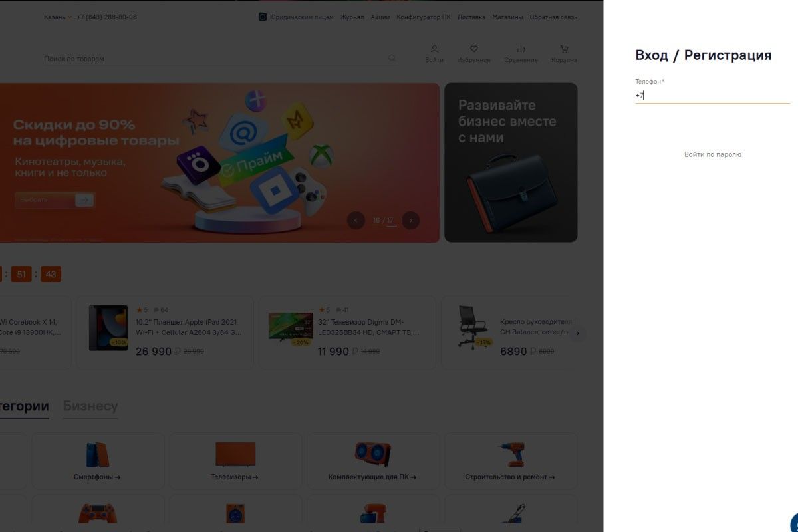Click the washing machine category icon
Viewport: 798px width, 532px height.
tap(235, 514)
